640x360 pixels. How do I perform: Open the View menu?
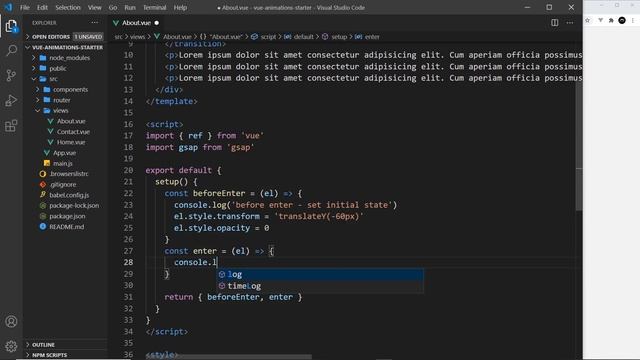(94, 7)
